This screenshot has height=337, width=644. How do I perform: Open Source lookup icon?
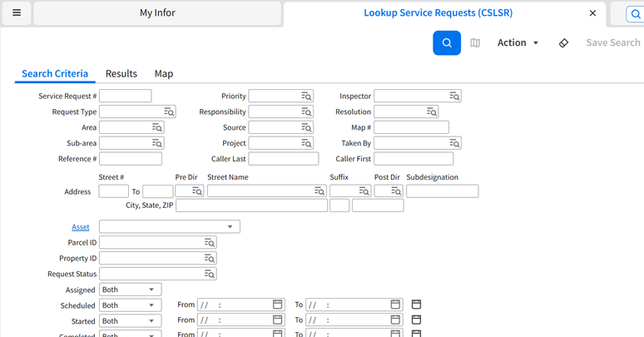(306, 127)
